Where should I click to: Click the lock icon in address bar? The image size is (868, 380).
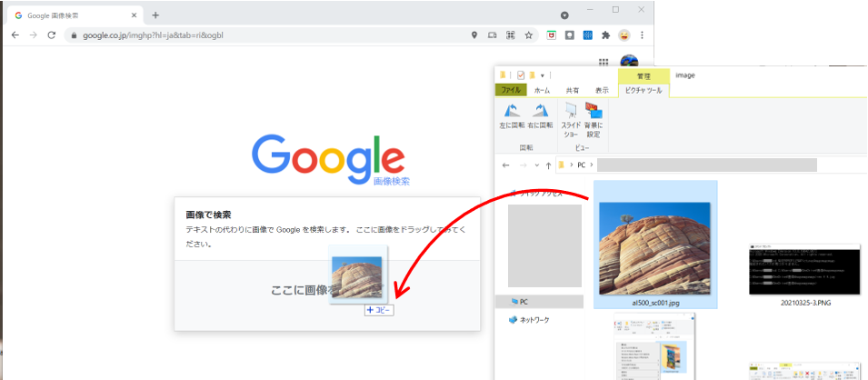(74, 35)
